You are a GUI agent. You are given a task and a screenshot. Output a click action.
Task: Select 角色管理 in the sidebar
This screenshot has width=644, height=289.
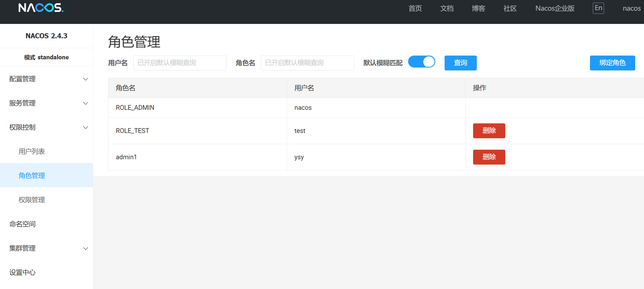pos(32,175)
